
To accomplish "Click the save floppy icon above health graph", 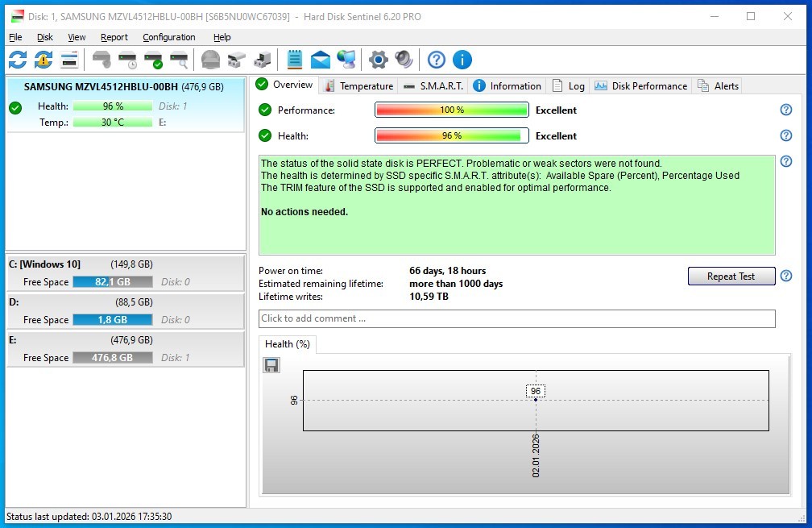I will [x=271, y=365].
